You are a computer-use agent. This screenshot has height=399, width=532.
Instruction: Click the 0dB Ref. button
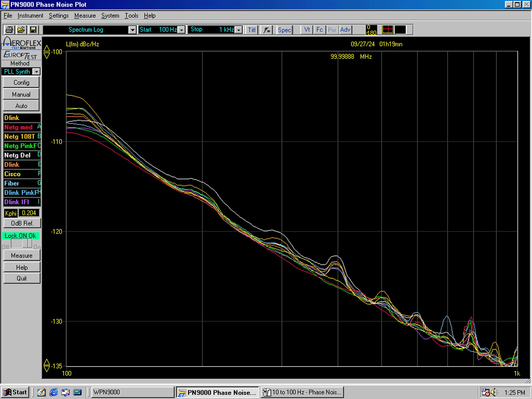22,223
